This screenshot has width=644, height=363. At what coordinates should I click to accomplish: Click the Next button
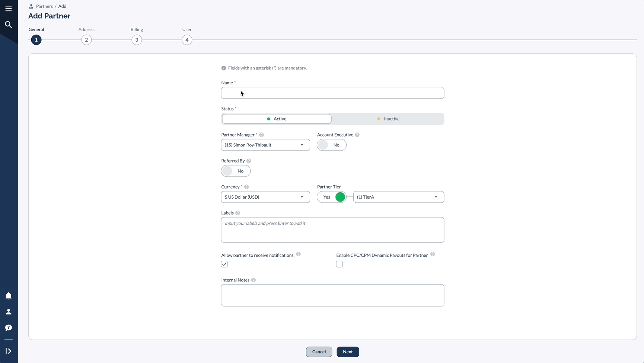pos(348,352)
